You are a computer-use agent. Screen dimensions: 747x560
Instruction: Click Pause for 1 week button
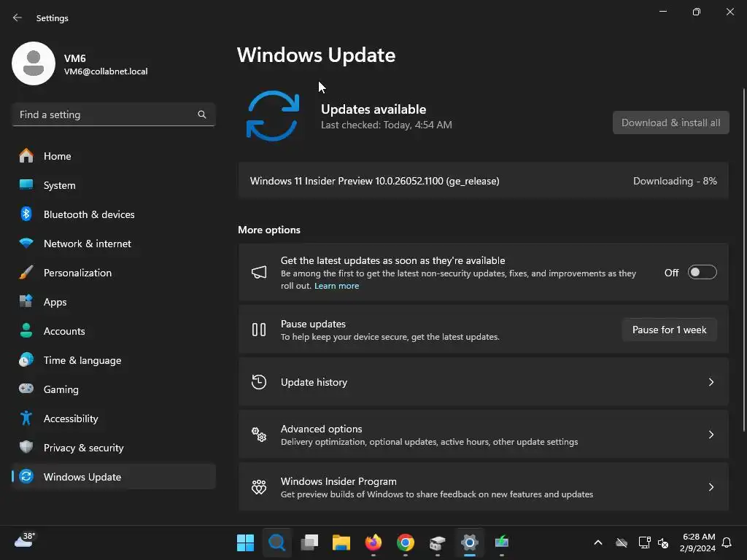(670, 330)
